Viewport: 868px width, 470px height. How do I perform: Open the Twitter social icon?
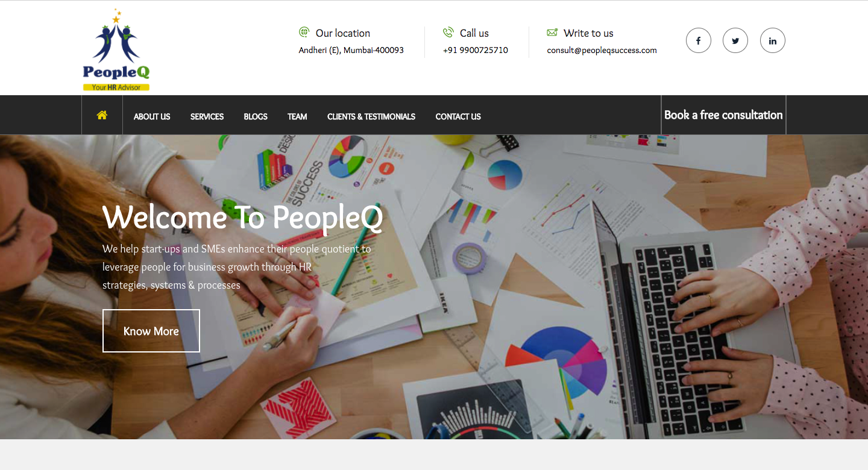click(735, 41)
